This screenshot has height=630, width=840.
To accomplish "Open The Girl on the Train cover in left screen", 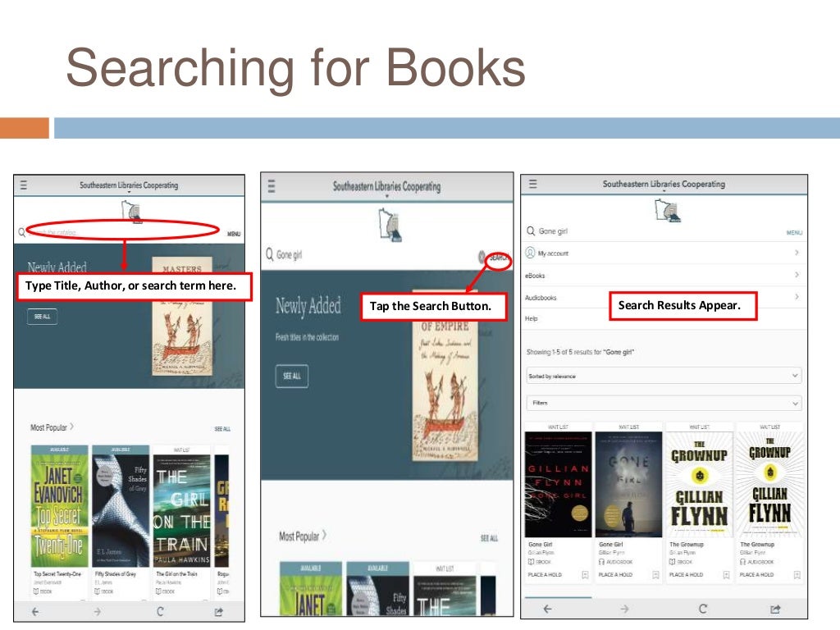I will [181, 510].
